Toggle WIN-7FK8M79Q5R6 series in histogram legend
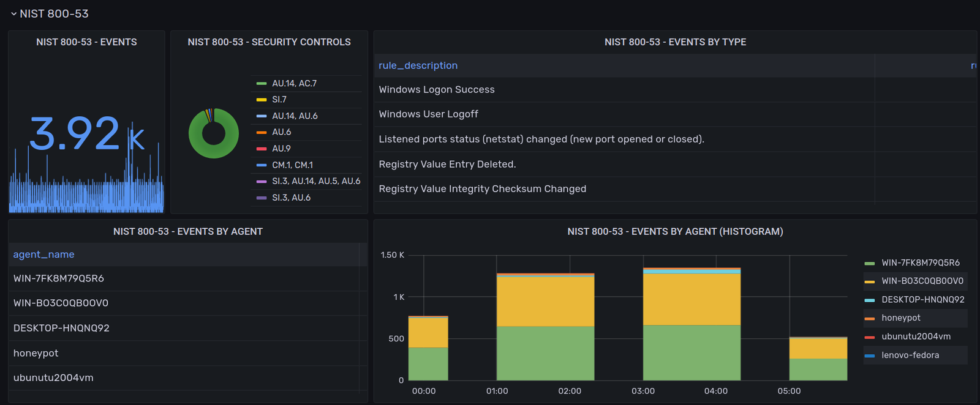The height and width of the screenshot is (405, 980). 920,263
